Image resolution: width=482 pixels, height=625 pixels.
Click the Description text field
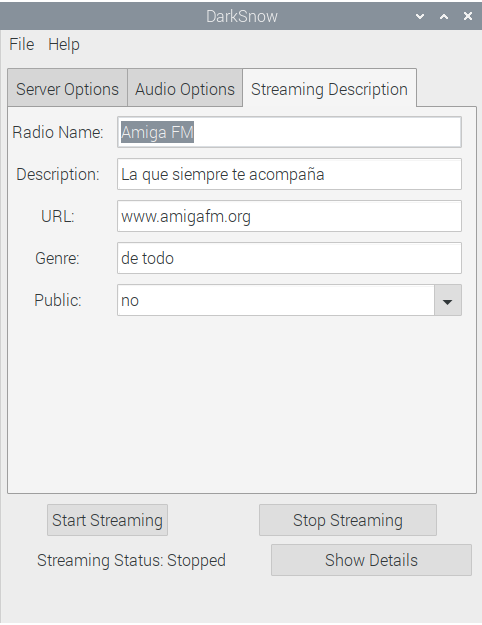click(x=289, y=174)
